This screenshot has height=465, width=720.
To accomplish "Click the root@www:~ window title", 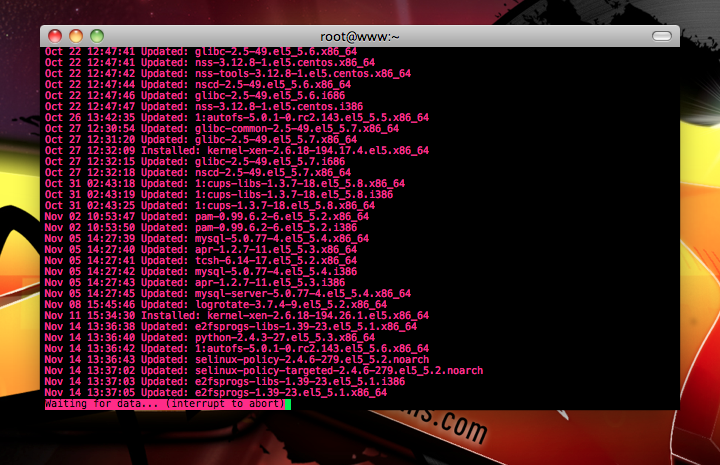I will (x=360, y=37).
